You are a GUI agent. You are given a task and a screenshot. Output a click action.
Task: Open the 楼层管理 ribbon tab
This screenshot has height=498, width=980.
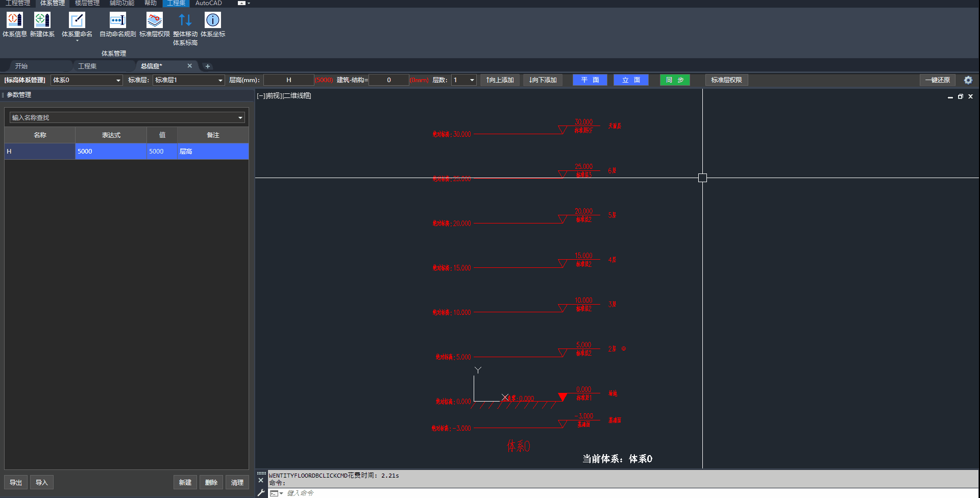click(x=87, y=4)
